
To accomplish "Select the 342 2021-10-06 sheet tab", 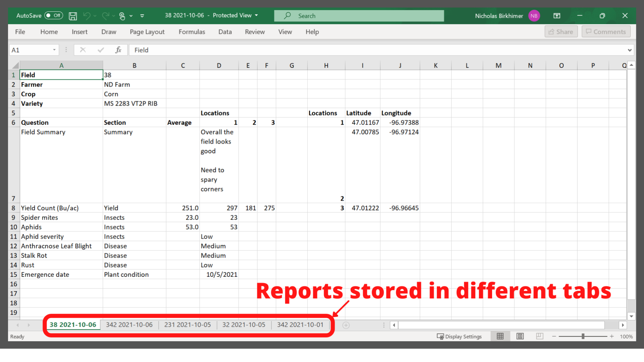I will pos(129,325).
